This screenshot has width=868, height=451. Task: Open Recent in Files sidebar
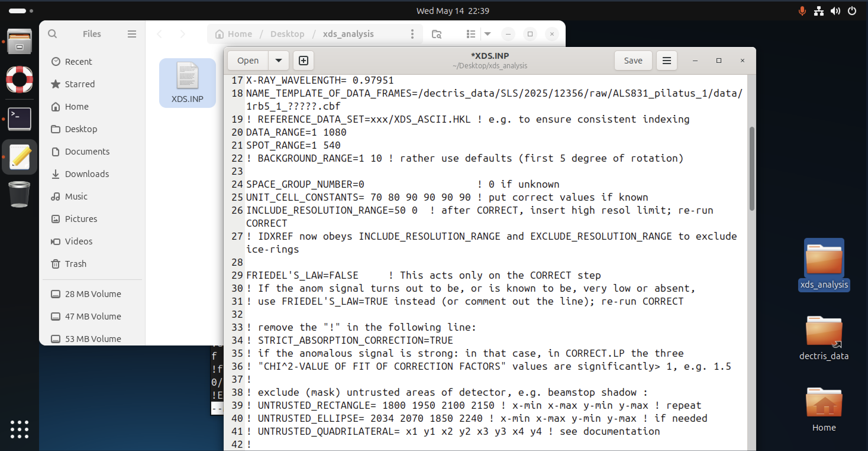pyautogui.click(x=92, y=61)
